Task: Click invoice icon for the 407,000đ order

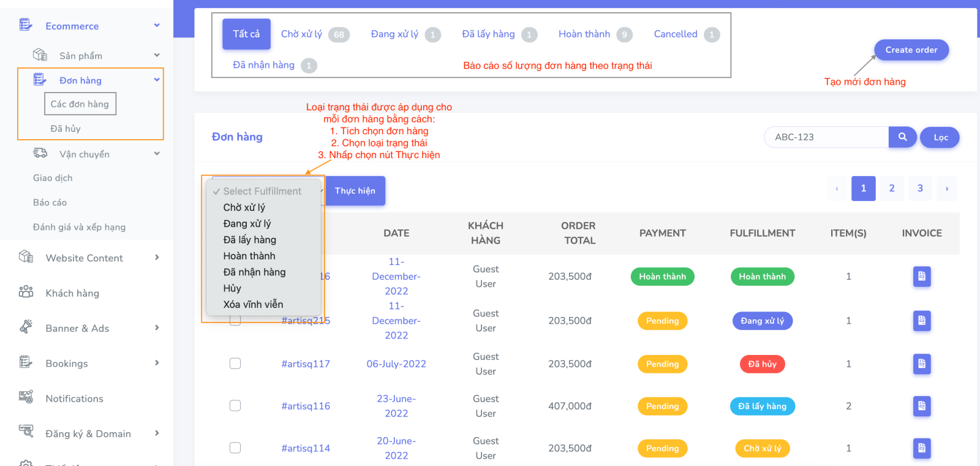Action: (x=921, y=406)
